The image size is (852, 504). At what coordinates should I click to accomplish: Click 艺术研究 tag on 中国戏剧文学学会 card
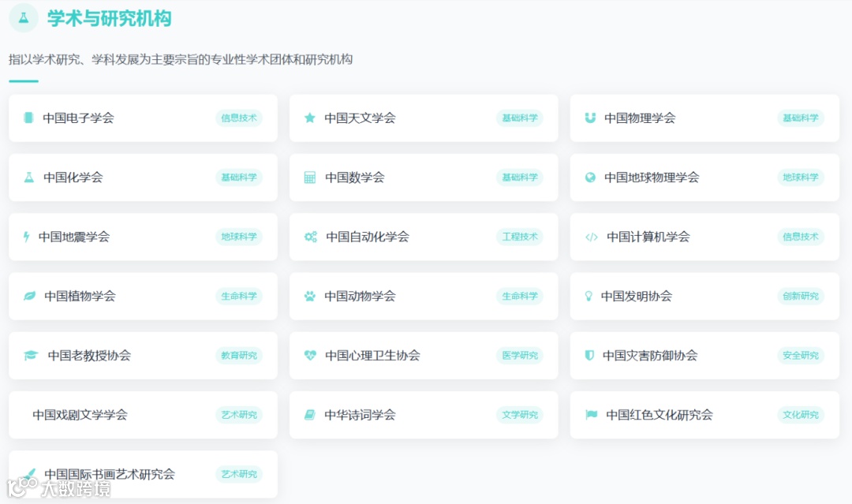pos(239,414)
